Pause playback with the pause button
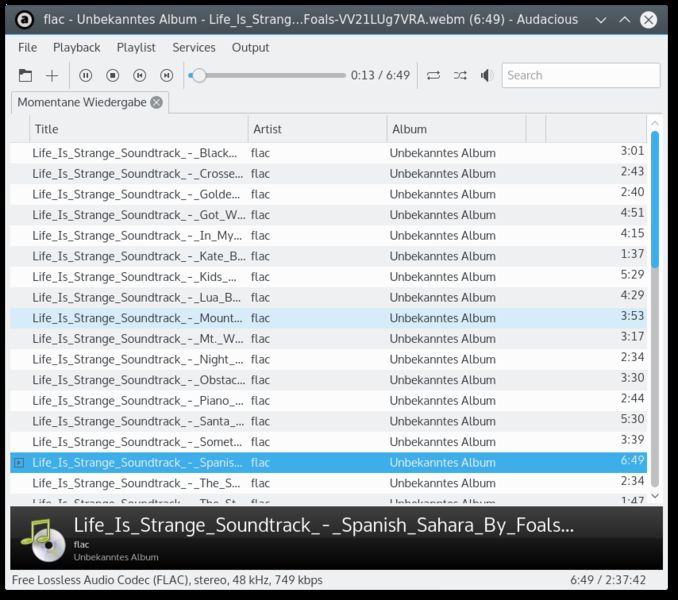This screenshot has width=678, height=600. (86, 76)
